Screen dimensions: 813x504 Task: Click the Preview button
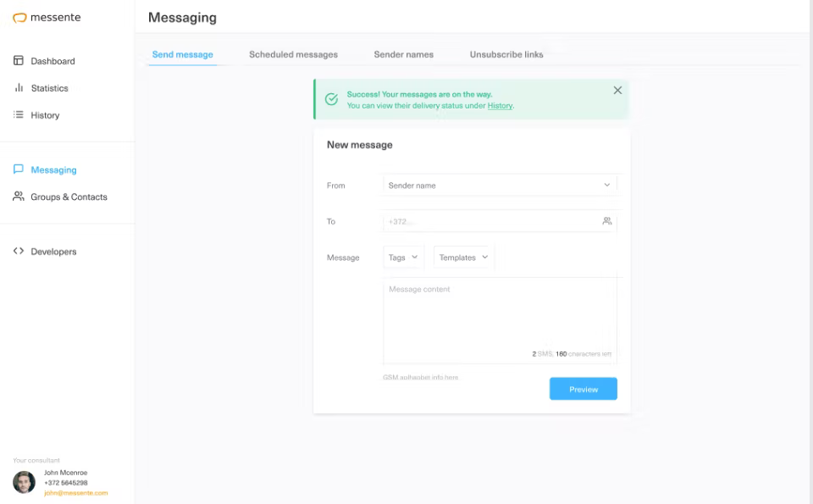click(583, 388)
